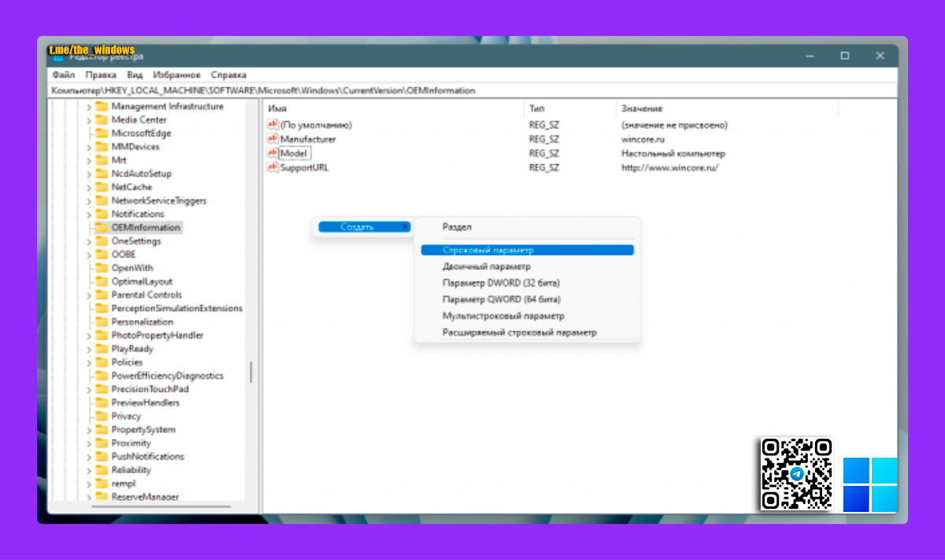Expand the Notifications key
This screenshot has width=945, height=560.
coord(89,214)
